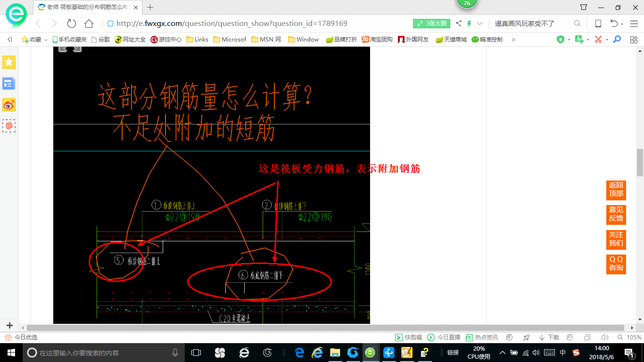Click the green shield yen icon
This screenshot has height=362, width=644.
(561, 40)
